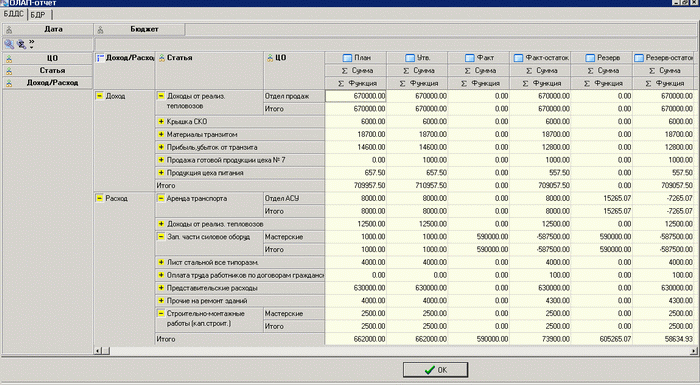
Task: Collapse the Расход group
Action: [x=100, y=198]
